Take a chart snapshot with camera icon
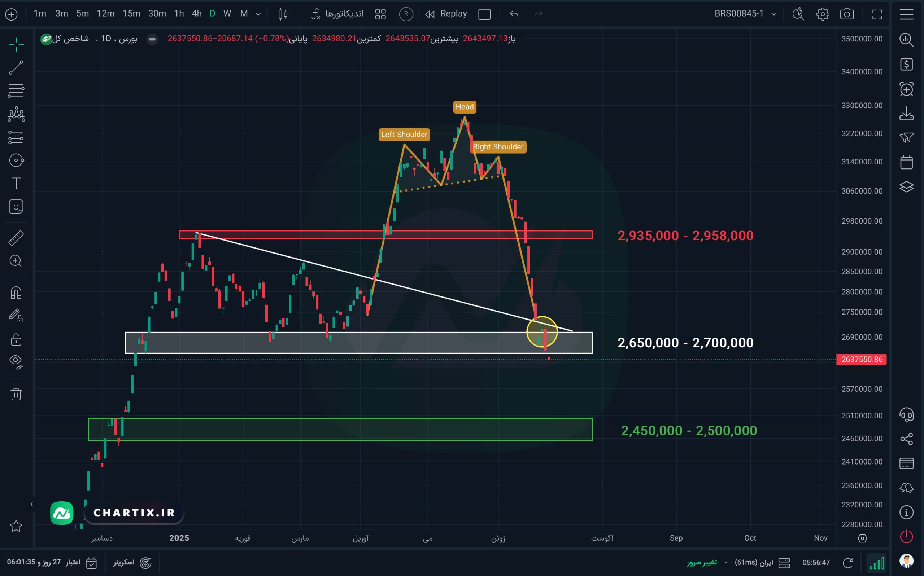The height and width of the screenshot is (576, 924). pos(847,14)
